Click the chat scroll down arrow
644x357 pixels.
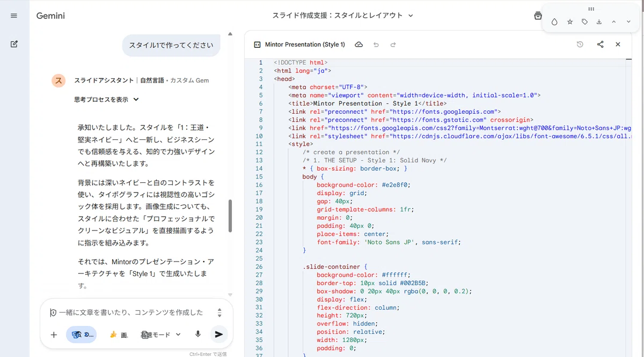(x=230, y=295)
